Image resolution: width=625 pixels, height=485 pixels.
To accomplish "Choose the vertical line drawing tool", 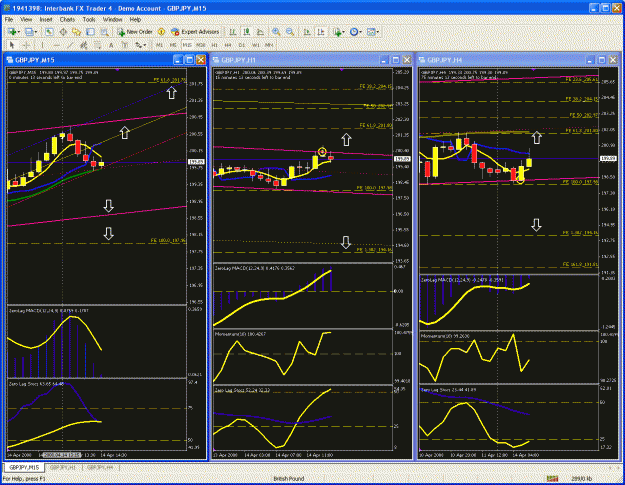I will click(42, 45).
